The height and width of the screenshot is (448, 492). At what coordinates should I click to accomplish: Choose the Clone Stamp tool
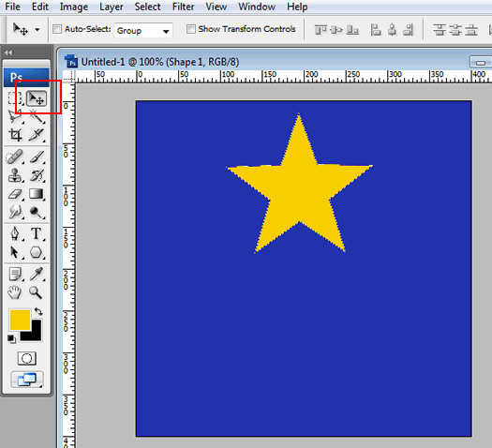[15, 175]
